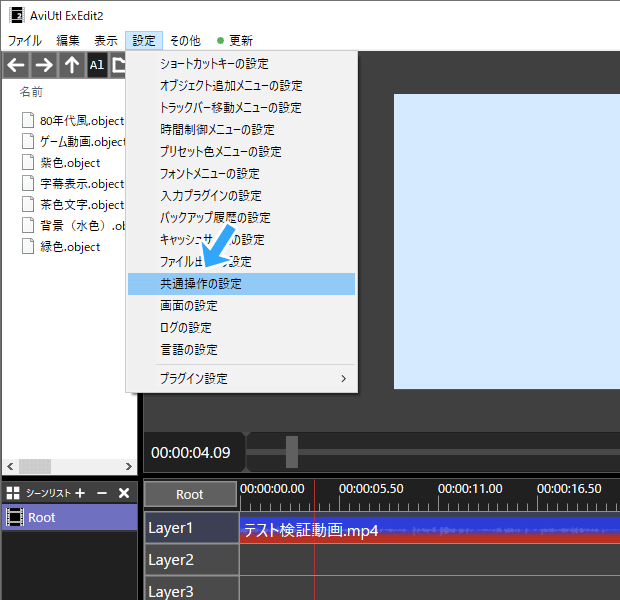Add a scene with the plus icon
This screenshot has width=620, height=600.
pyautogui.click(x=80, y=493)
